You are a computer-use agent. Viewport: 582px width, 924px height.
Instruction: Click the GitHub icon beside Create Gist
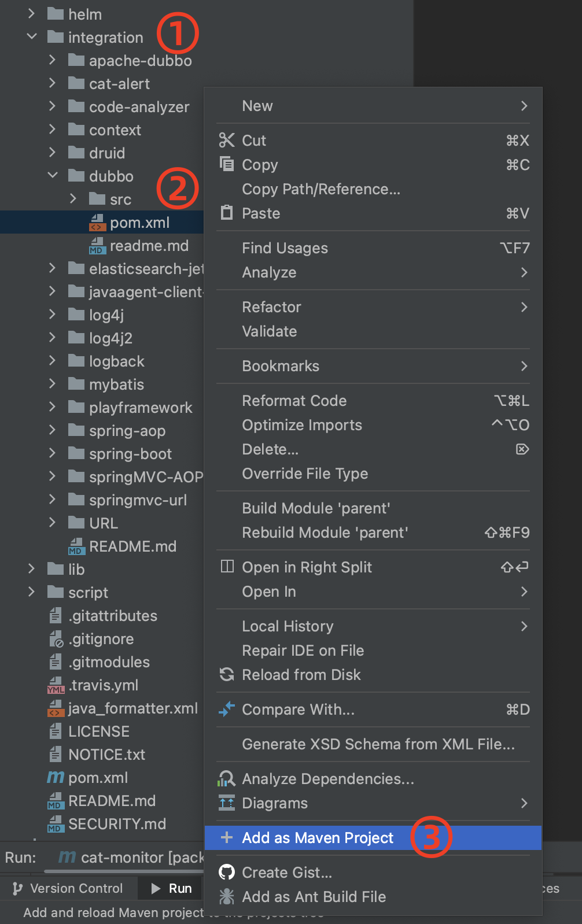227,872
